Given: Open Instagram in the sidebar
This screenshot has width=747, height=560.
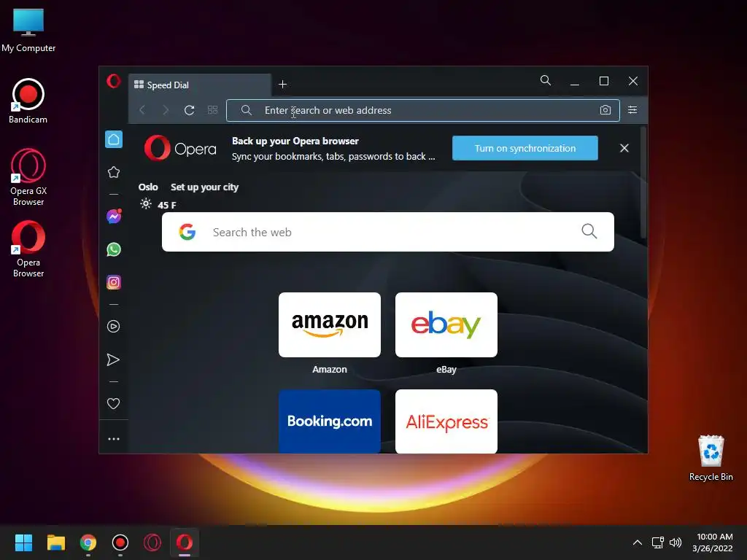Looking at the screenshot, I should tap(113, 282).
